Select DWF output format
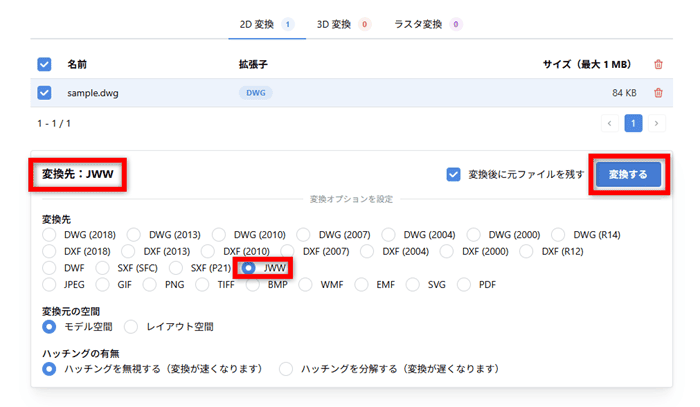This screenshot has width=700, height=407. pyautogui.click(x=49, y=268)
